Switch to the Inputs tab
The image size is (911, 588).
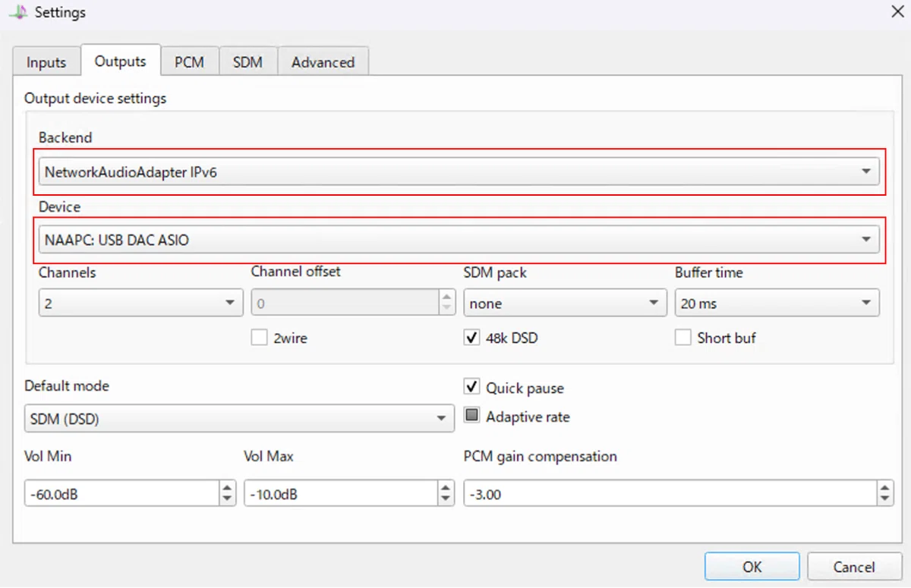tap(46, 62)
